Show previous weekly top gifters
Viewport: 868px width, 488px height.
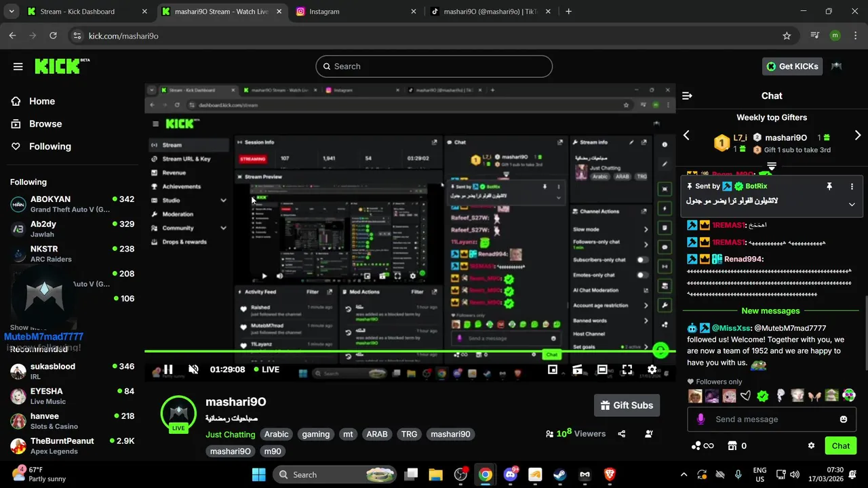tap(686, 136)
